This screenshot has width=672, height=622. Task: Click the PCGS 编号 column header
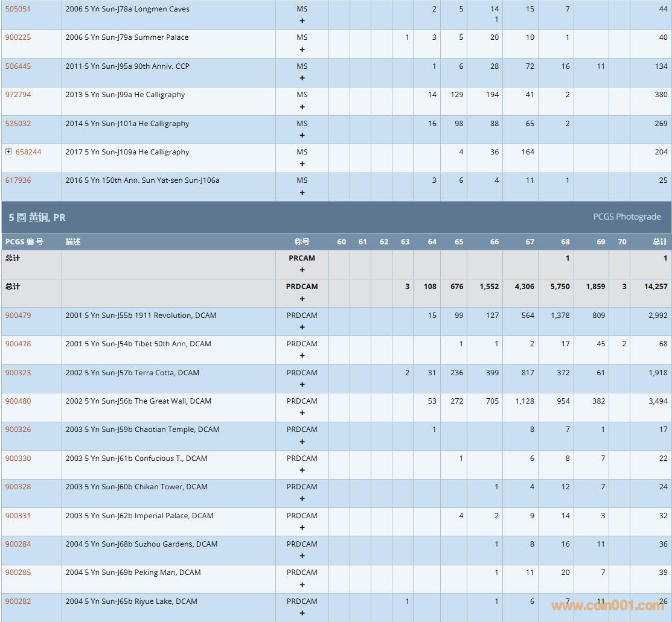click(24, 242)
